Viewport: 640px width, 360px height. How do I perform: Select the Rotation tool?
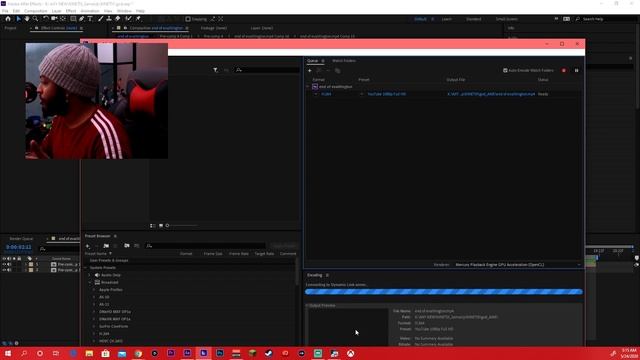(x=46, y=19)
